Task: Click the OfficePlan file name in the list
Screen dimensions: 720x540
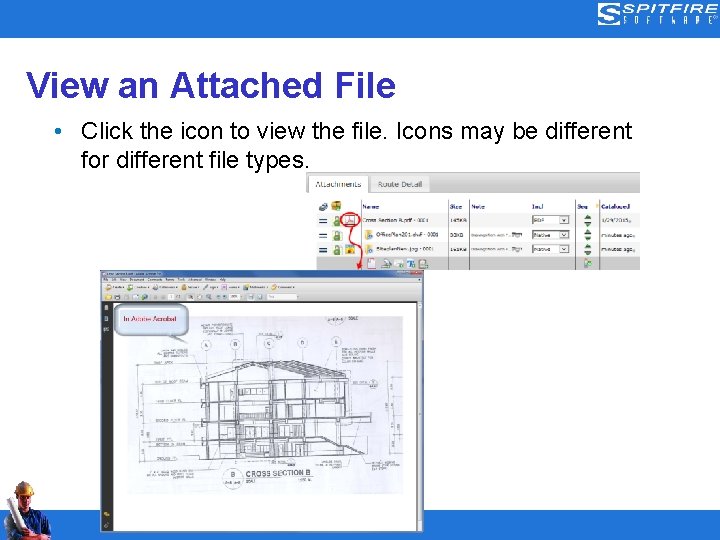Action: tap(407, 235)
